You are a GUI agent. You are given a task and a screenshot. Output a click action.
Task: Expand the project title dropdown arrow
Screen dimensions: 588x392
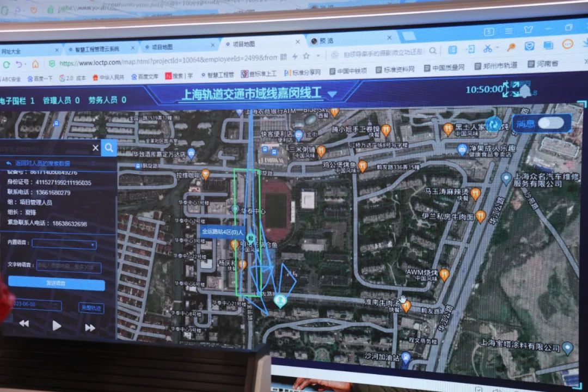coord(332,94)
